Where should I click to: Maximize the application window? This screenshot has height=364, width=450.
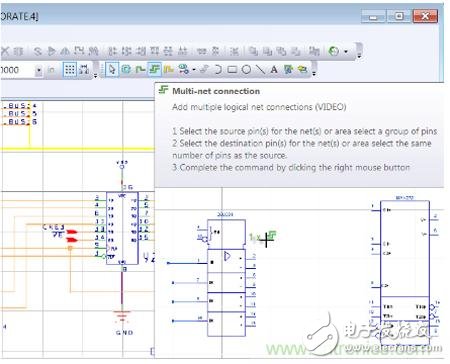(x=399, y=16)
